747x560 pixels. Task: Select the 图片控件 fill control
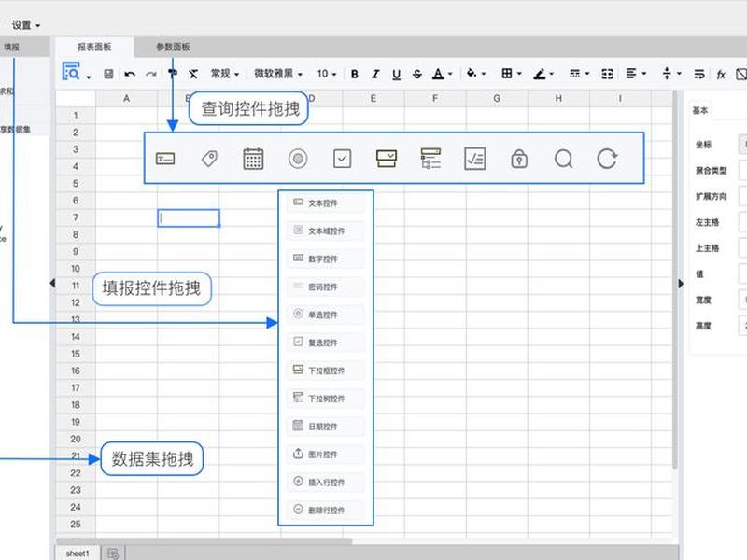[325, 455]
